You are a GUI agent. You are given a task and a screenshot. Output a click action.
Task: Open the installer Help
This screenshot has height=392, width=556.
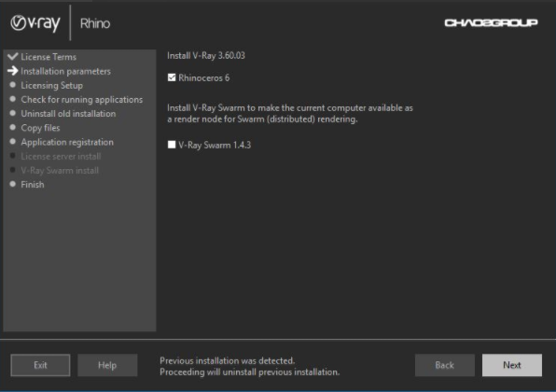click(x=107, y=365)
